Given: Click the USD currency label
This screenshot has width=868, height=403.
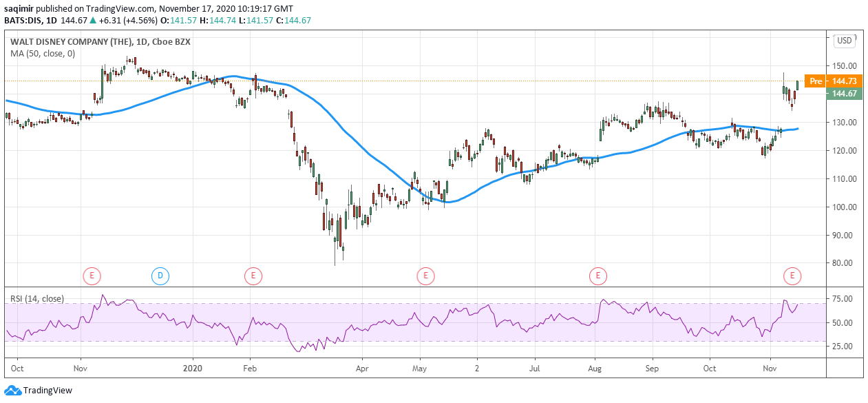Looking at the screenshot, I should click(845, 41).
